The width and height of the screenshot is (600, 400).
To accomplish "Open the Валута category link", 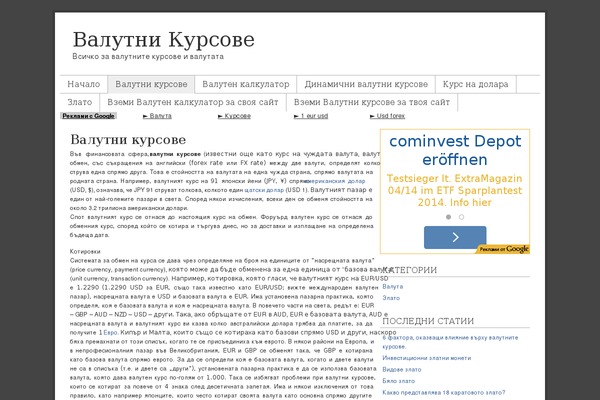I will coord(393,287).
